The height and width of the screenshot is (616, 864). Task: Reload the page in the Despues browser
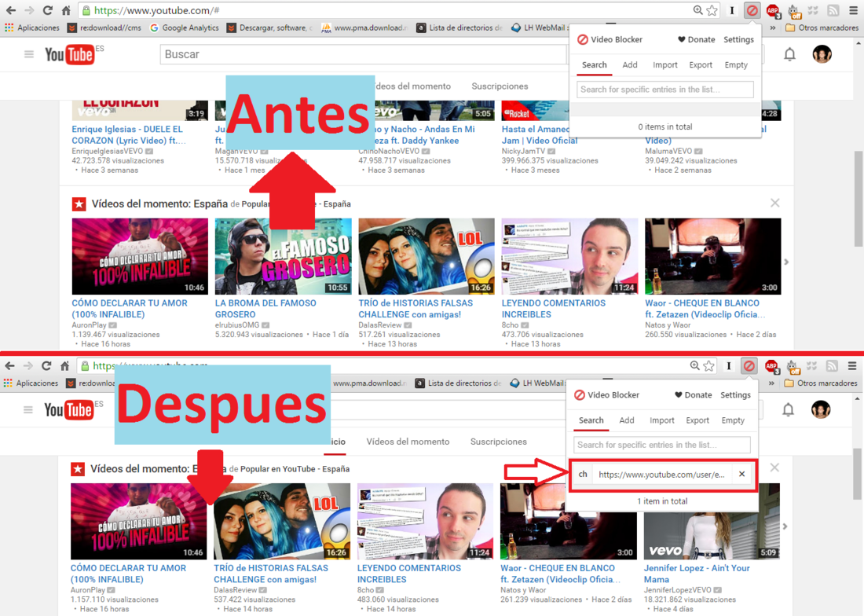[x=46, y=366]
